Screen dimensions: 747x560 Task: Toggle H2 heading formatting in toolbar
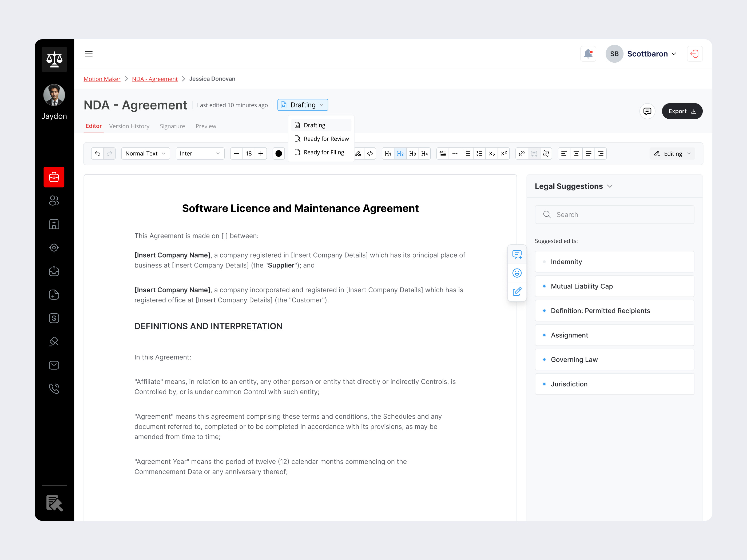click(400, 153)
